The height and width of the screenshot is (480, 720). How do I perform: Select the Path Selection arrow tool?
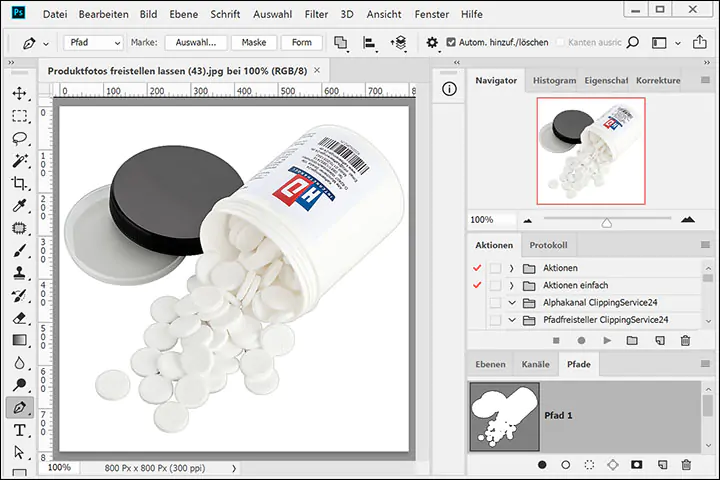tap(19, 452)
